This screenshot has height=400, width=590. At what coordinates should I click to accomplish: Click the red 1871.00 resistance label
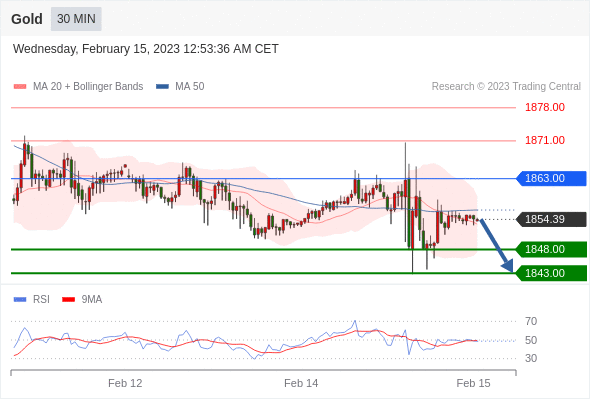click(545, 141)
